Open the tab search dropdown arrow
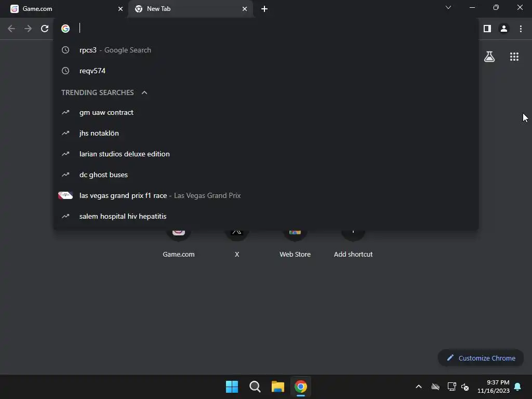 point(448,7)
